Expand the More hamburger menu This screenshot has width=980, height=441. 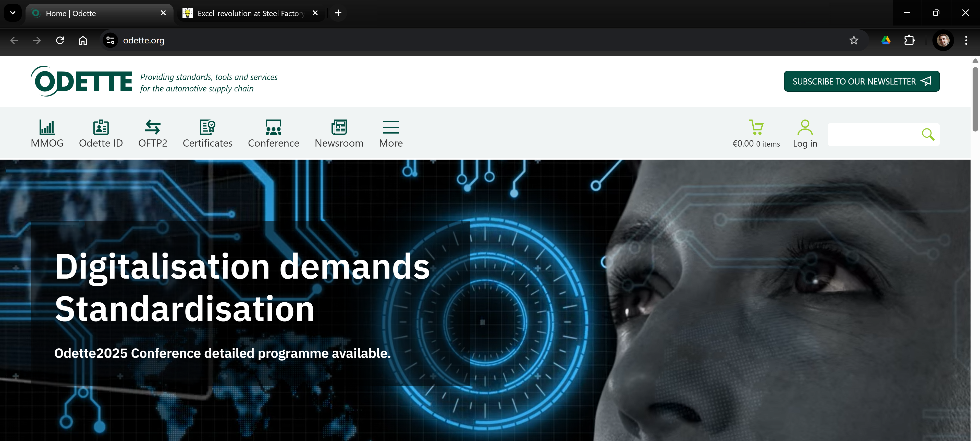point(391,127)
